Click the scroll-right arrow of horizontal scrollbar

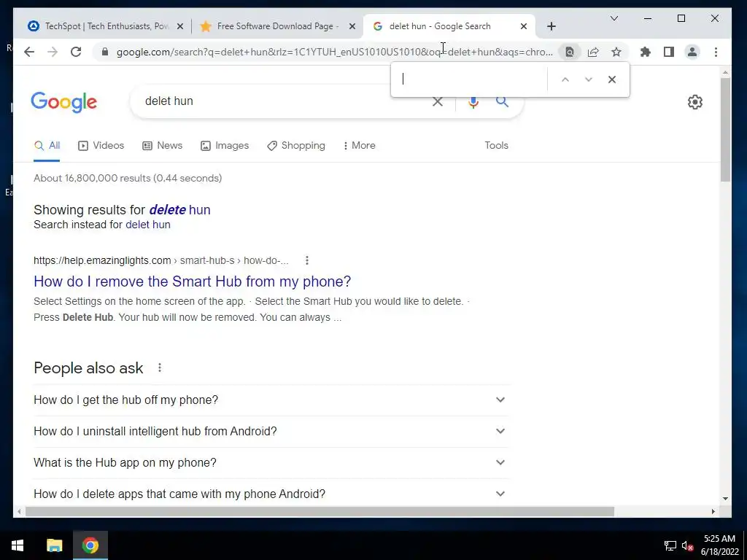coord(713,511)
